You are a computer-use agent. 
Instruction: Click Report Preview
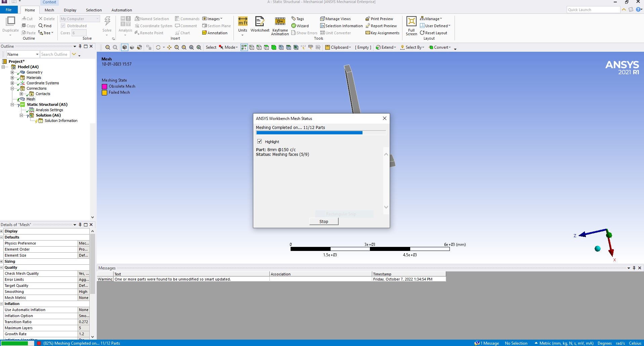(x=381, y=26)
